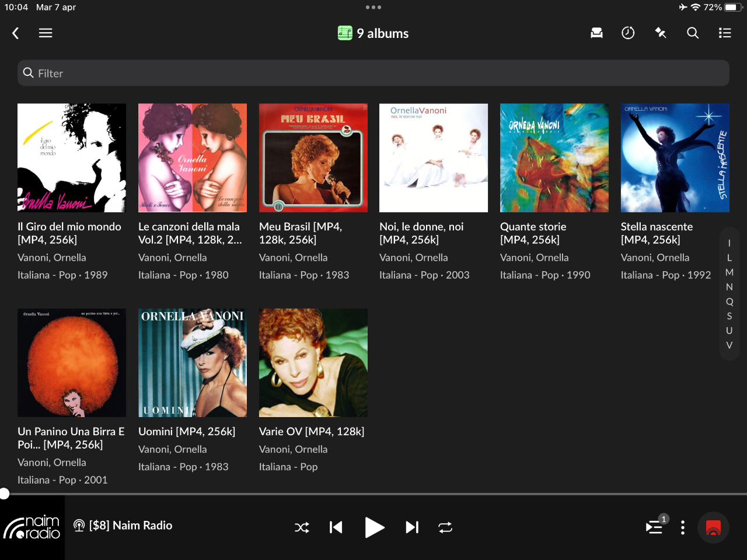
Task: Select the red audio output device button
Action: click(713, 527)
